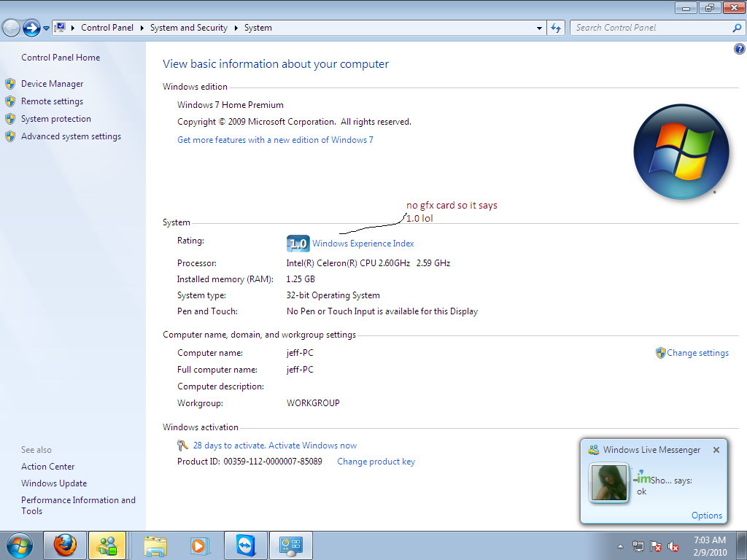The image size is (747, 560).
Task: Show hidden system tray icons
Action: tap(620, 546)
